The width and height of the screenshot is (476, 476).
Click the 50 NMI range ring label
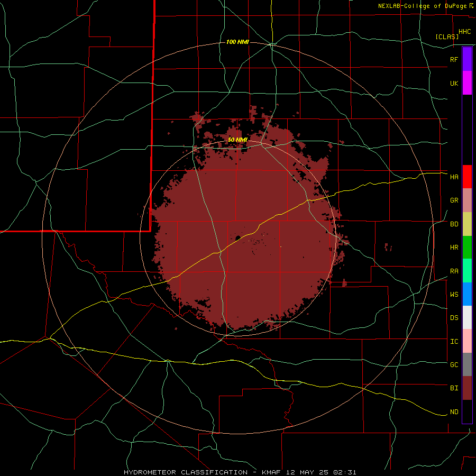coord(237,140)
